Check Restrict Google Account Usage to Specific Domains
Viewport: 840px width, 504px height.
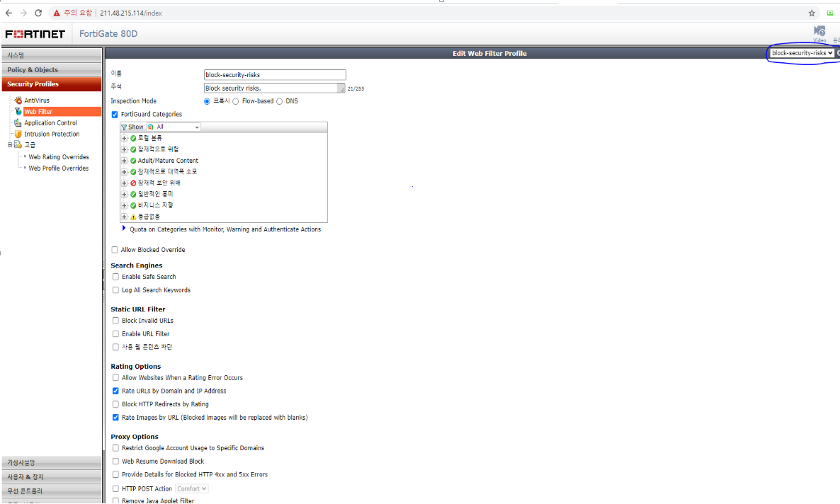115,448
